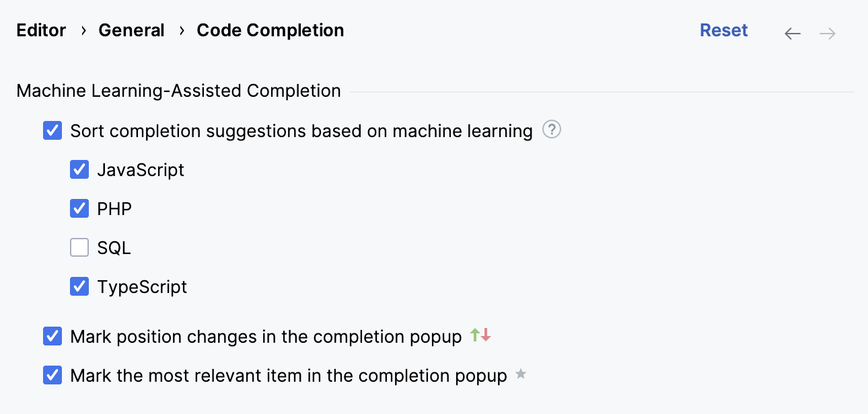The width and height of the screenshot is (868, 414).
Task: Select the Code Completion breadcrumb
Action: coord(270,30)
